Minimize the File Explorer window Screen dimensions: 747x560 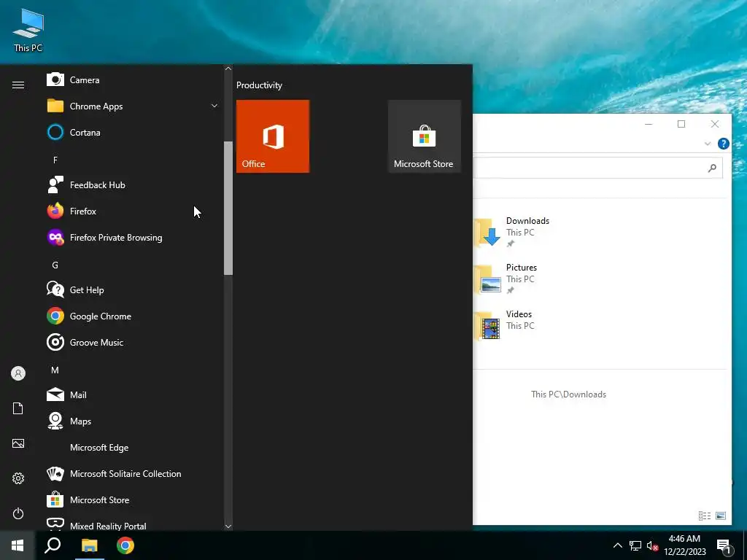coord(649,124)
